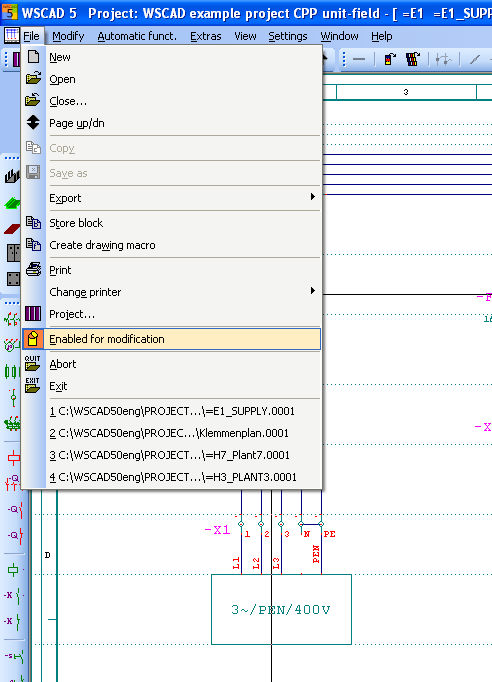Select Open in the File menu
The height and width of the screenshot is (682, 492).
point(171,79)
